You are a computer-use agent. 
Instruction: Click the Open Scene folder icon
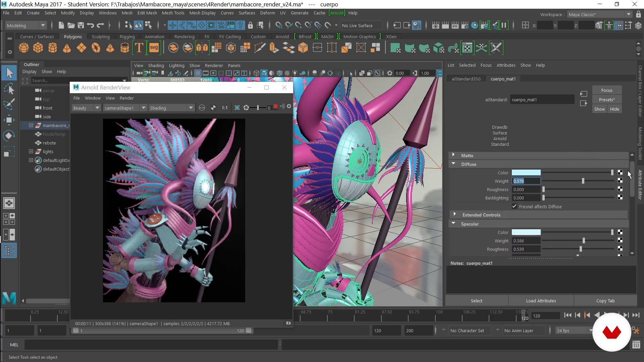(x=71, y=25)
